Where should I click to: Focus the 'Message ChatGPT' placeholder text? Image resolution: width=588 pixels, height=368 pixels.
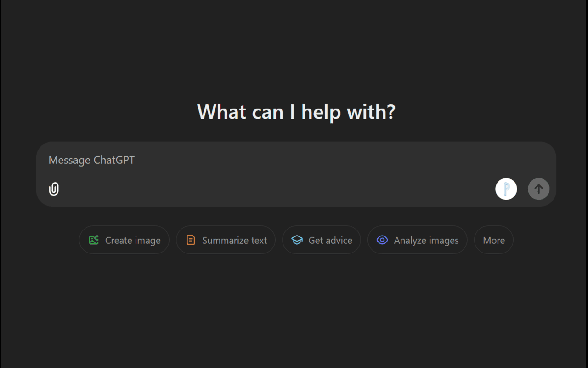(x=91, y=160)
